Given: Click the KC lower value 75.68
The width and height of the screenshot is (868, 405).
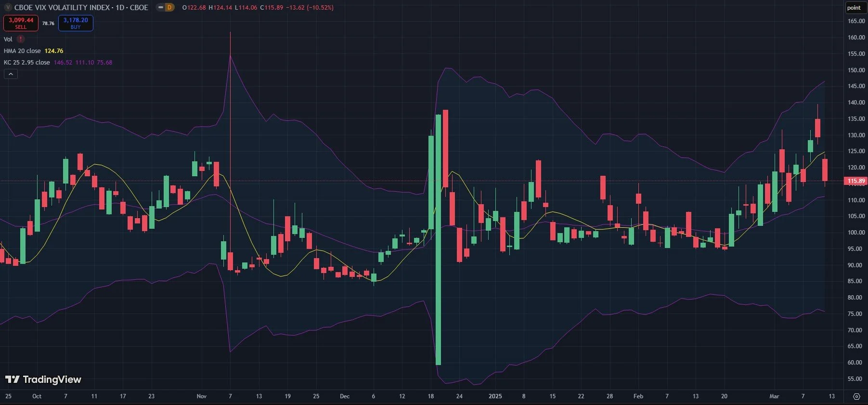Looking at the screenshot, I should [104, 62].
